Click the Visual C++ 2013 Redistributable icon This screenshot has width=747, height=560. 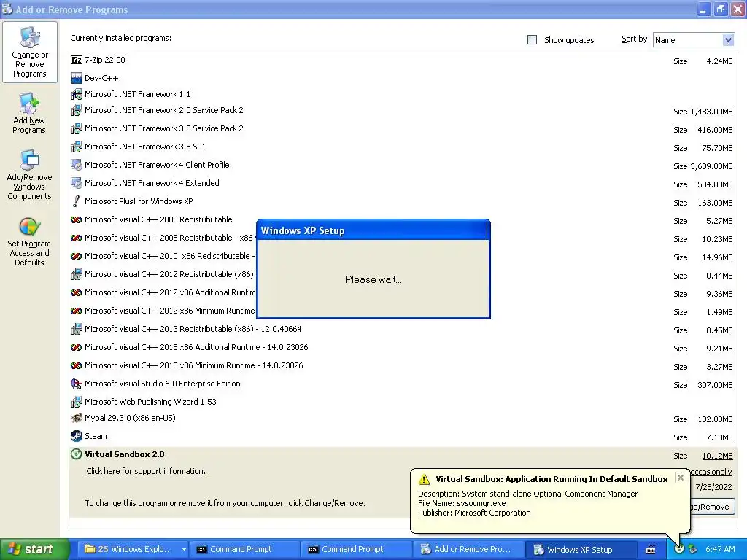[x=76, y=329]
